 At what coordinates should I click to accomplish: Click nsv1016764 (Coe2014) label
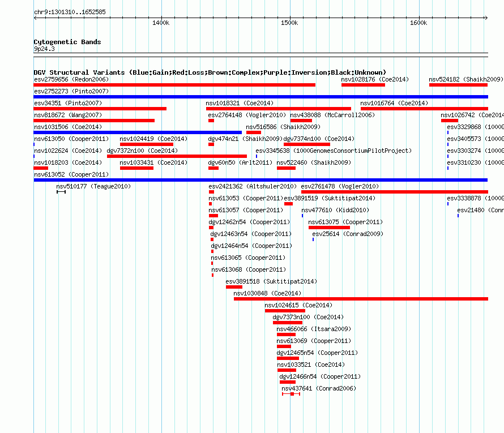point(394,103)
